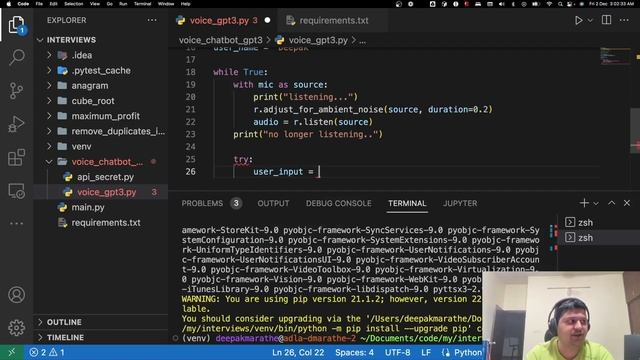Show errors and warnings count in status bar
The image size is (640, 360).
(47, 352)
